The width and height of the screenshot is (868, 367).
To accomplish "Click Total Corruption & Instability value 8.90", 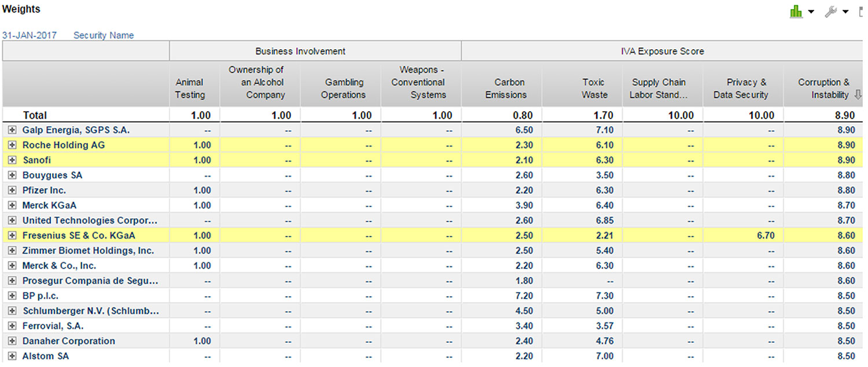I will (x=844, y=115).
